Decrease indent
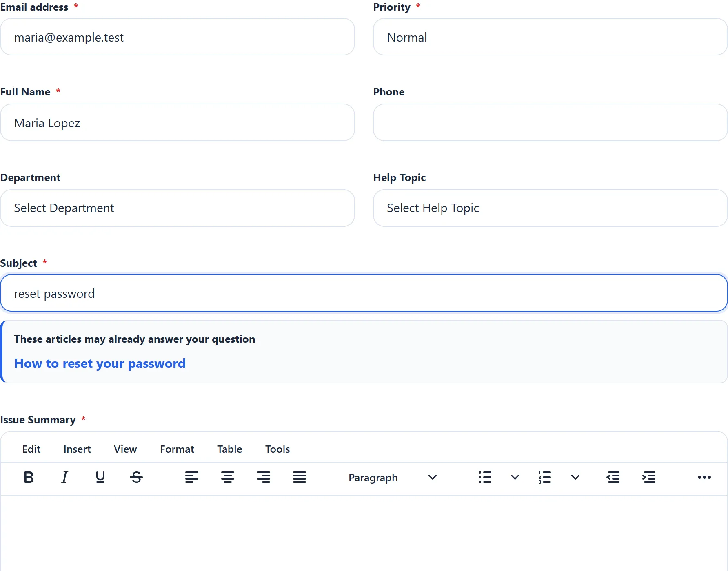Screen dimensions: 728x571 click(x=613, y=477)
